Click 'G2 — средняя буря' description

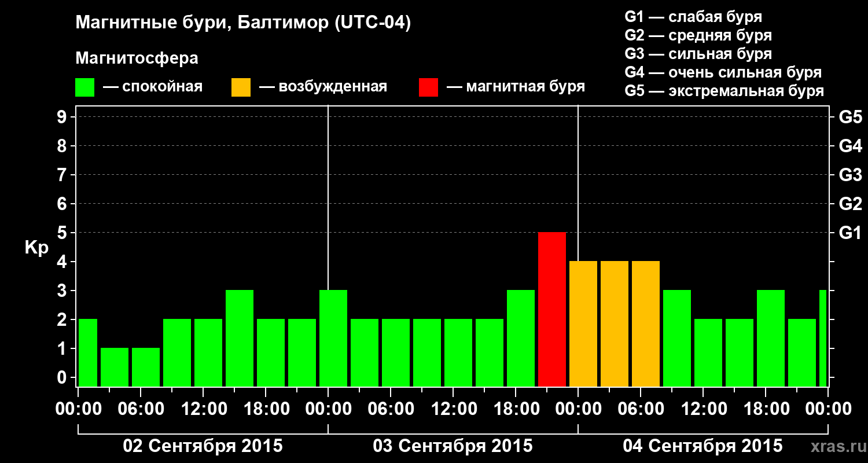coord(698,35)
